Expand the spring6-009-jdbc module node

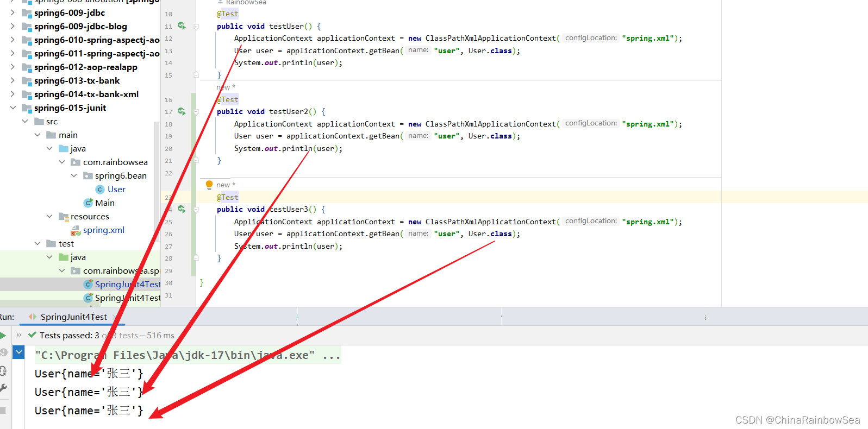click(13, 12)
